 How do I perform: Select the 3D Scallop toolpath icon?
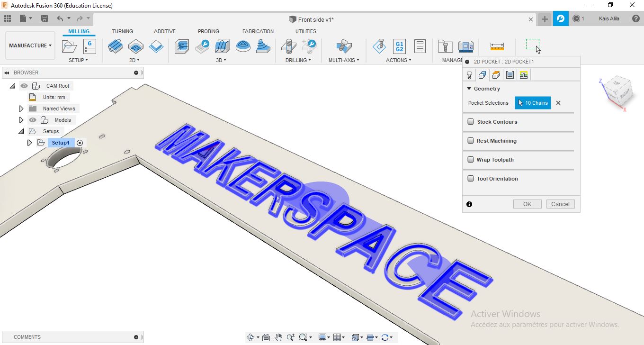pos(263,46)
